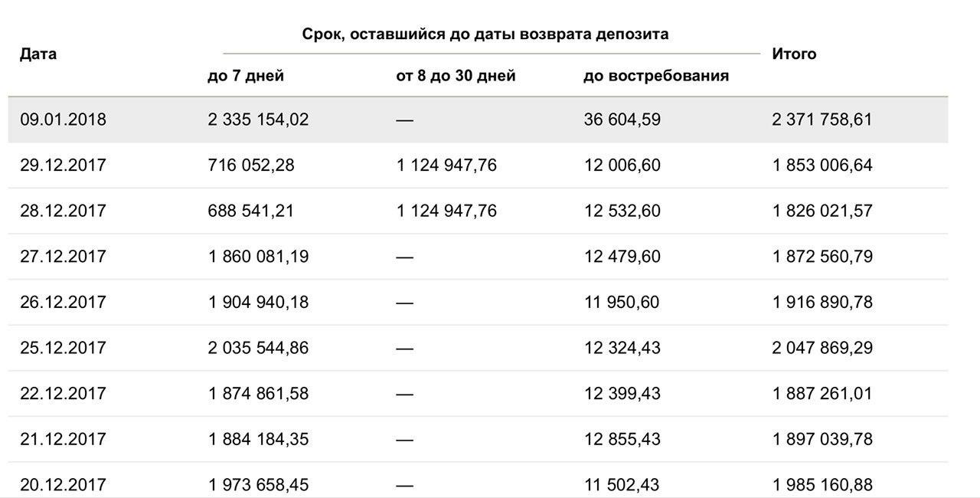This screenshot has width=980, height=498.
Task: Select the 09.01.2018 date row
Action: tap(63, 120)
